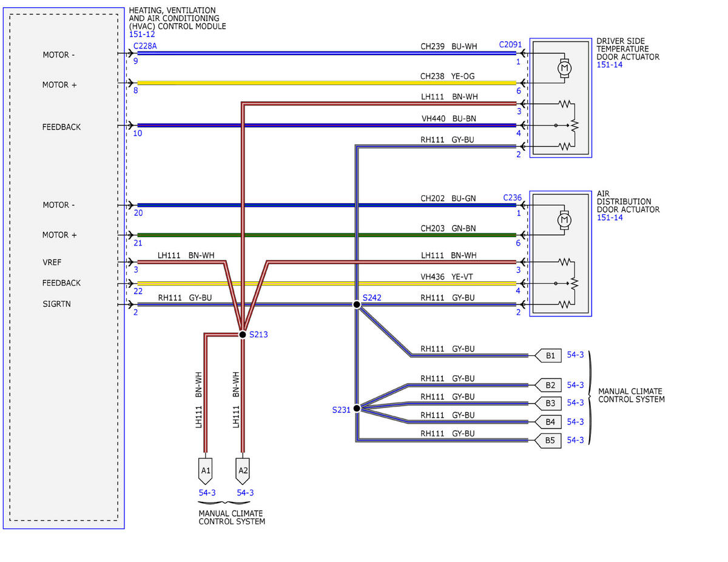The image size is (728, 562).
Task: Click the S213 splice junction dot
Action: click(x=243, y=334)
